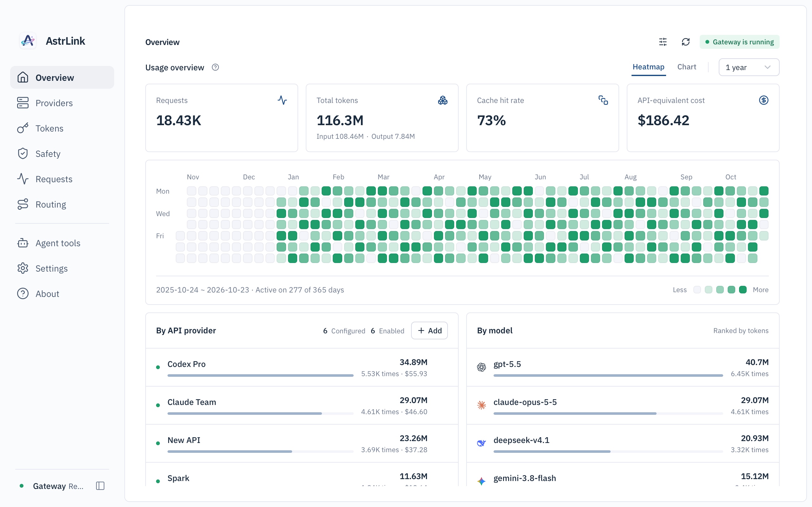
Task: Click the darkest green legend swatch
Action: pos(743,290)
